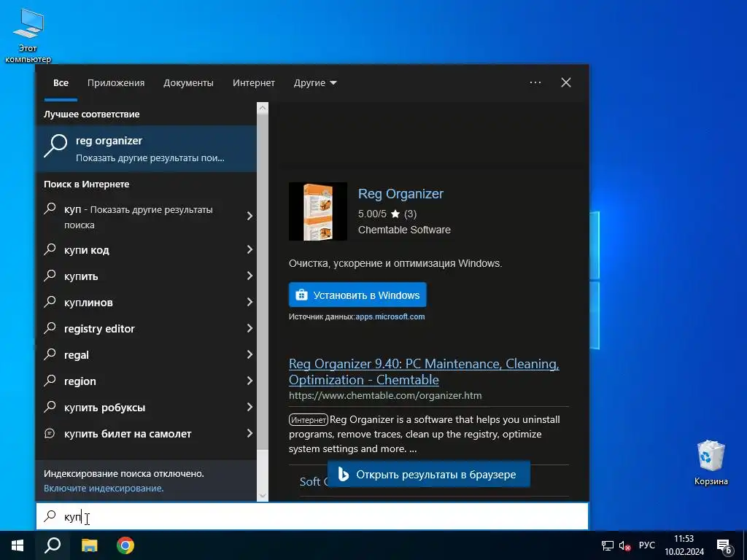Viewport: 747px width, 560px height.
Task: Click the network tray icon
Action: coord(608,545)
